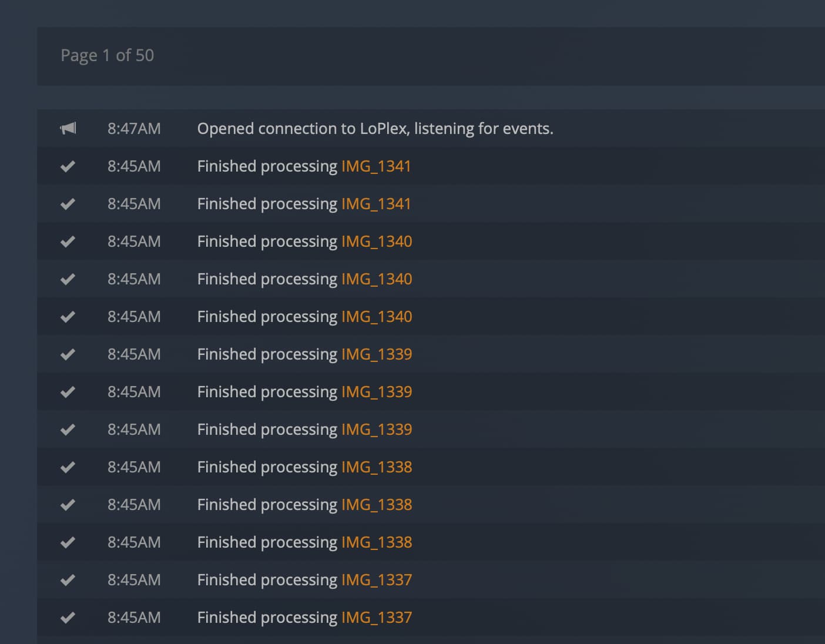Click the checkmark icon of topmost IMG_1341 entry
Image resolution: width=825 pixels, height=644 pixels.
pos(68,166)
